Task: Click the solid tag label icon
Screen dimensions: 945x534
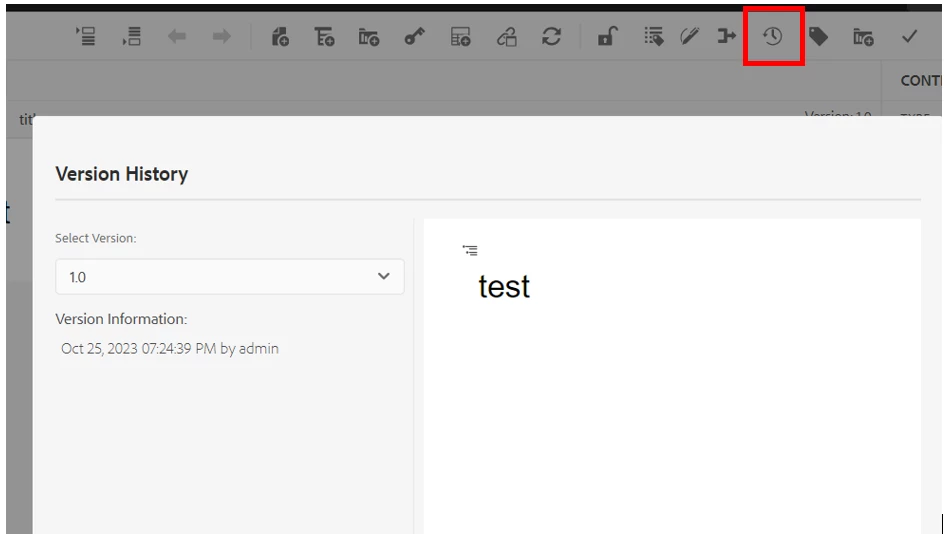Action: tap(818, 37)
